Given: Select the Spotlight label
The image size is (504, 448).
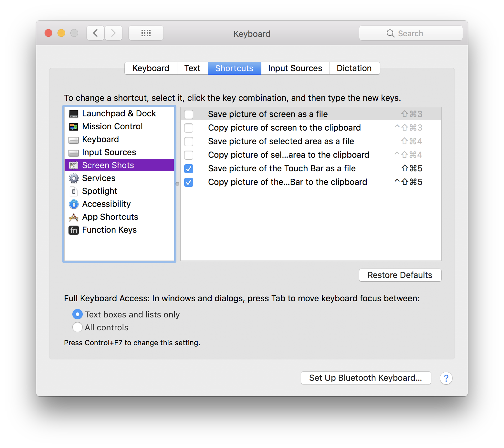Looking at the screenshot, I should coord(100,191).
